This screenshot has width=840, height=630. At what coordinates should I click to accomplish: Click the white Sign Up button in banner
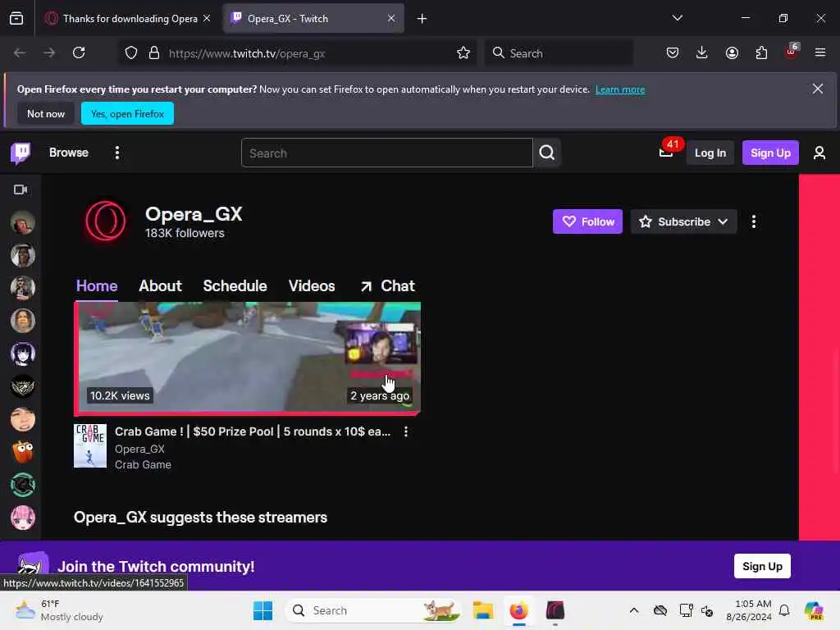click(762, 566)
